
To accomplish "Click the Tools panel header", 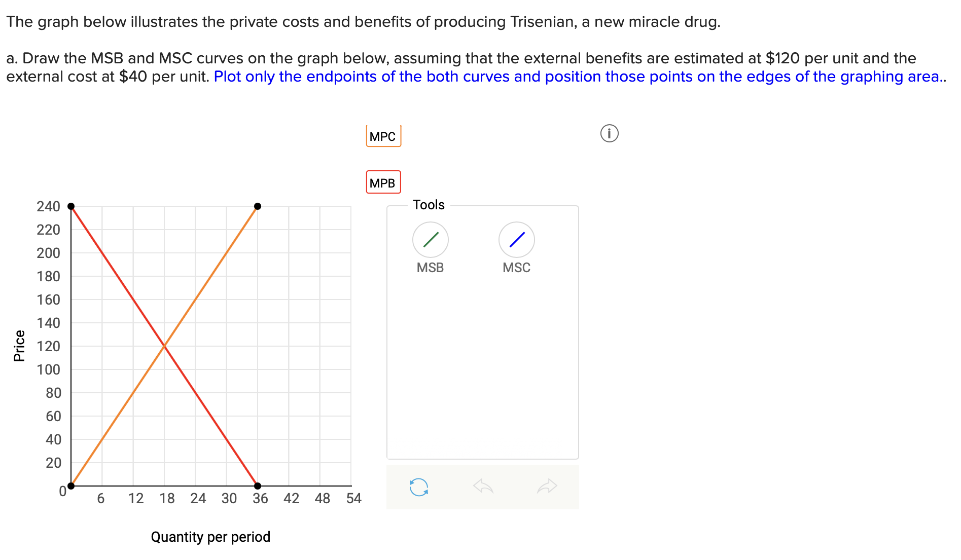I will (429, 204).
